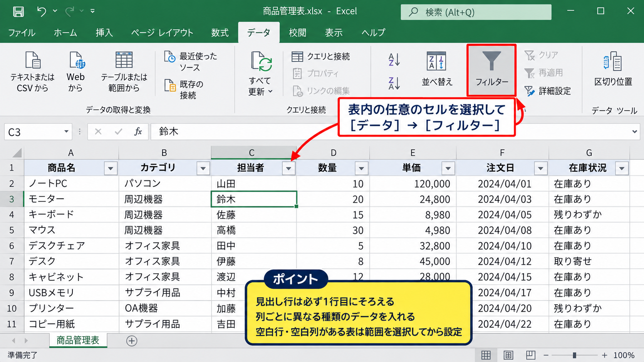Add a new sheet
Screen dimensions: 644x362
(x=132, y=341)
